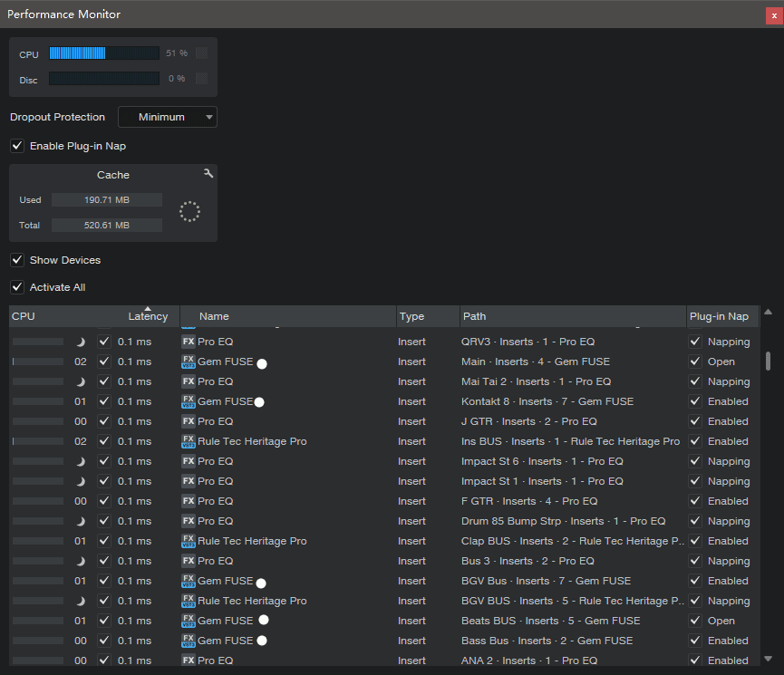The width and height of the screenshot is (784, 675).
Task: Click the CPU overload indicator square
Action: point(201,53)
